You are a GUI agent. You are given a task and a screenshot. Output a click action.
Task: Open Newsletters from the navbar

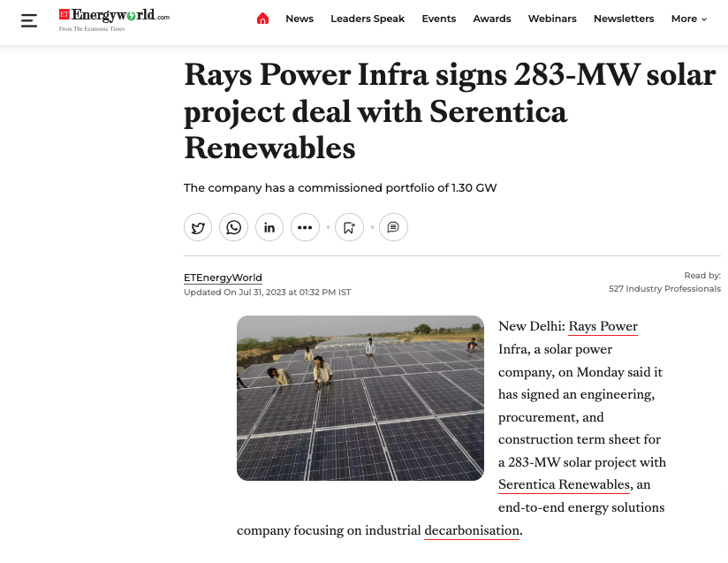(x=624, y=19)
